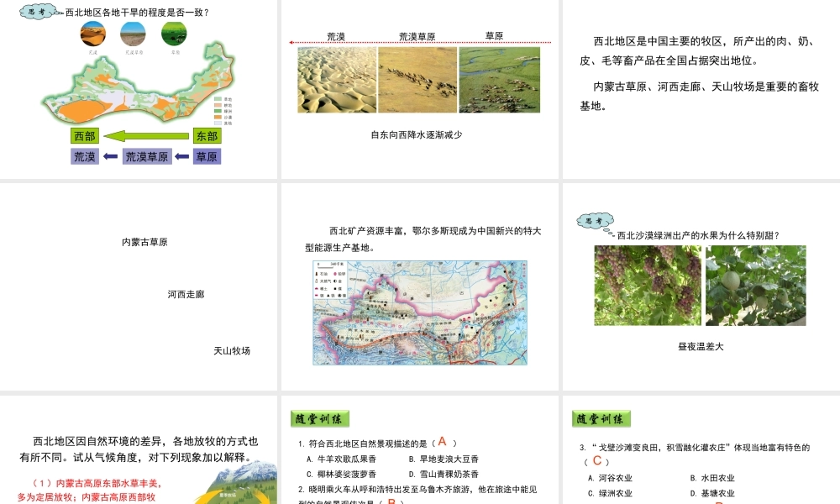The width and height of the screenshot is (840, 504).
Task: Choose option C. 绿洲农业
Action: coord(610,493)
